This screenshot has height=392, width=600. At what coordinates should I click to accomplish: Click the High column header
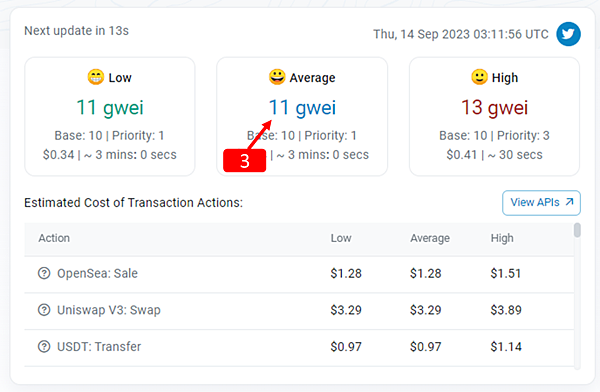coord(502,238)
